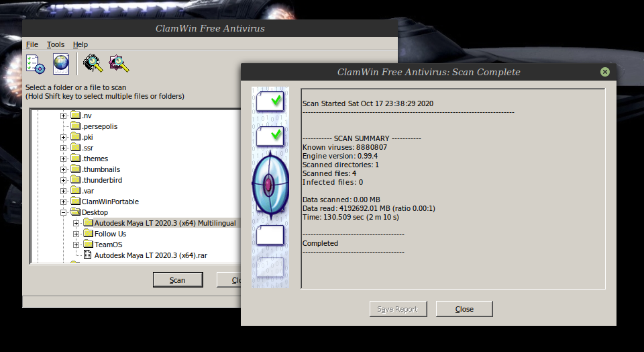Select the ClamWinPortable folder icon

tap(75, 200)
